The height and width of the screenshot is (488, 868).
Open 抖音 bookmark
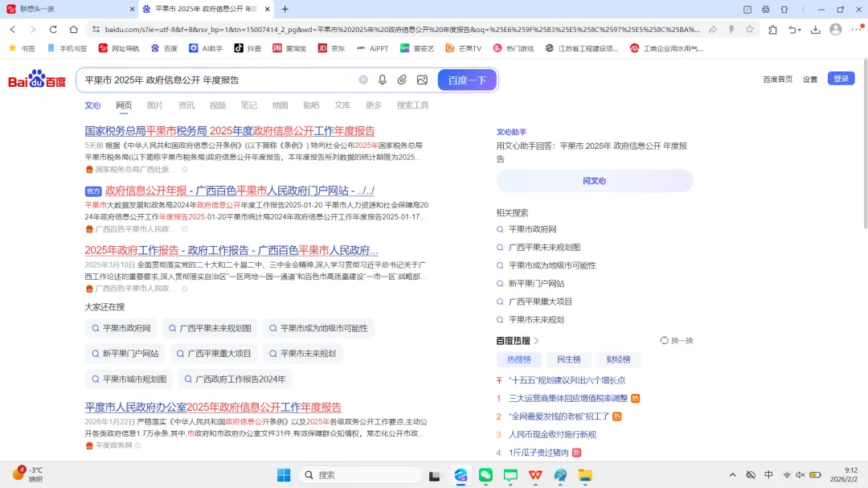pos(248,48)
